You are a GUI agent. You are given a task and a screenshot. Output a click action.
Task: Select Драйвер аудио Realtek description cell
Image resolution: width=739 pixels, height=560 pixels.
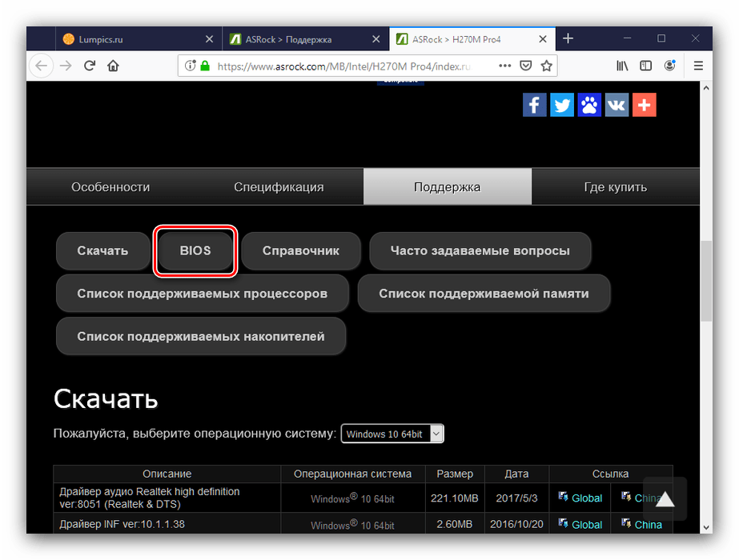click(x=167, y=498)
